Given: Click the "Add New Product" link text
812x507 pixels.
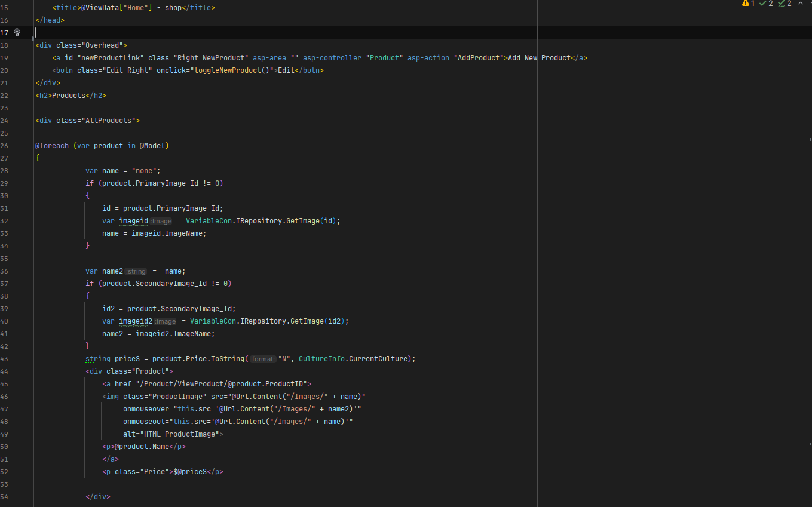Looking at the screenshot, I should coord(539,58).
